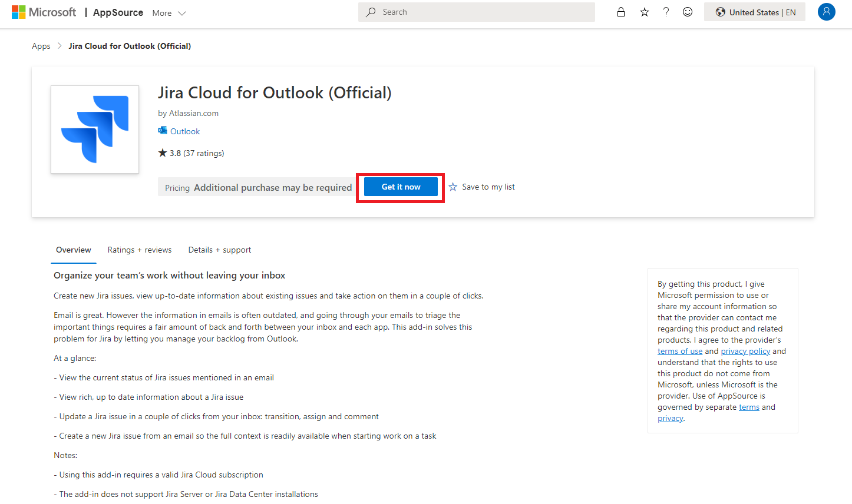Click the 'At a glance:' text
This screenshot has height=504, width=852.
[75, 358]
